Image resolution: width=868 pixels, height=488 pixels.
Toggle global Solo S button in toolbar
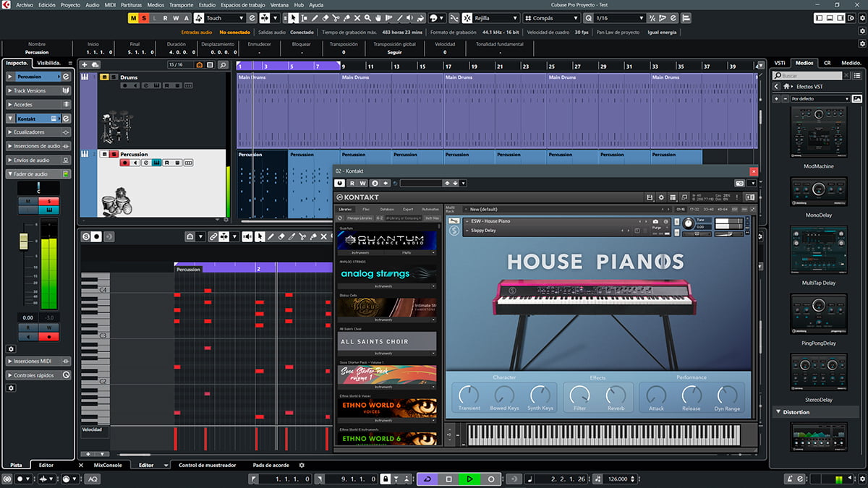(x=144, y=18)
